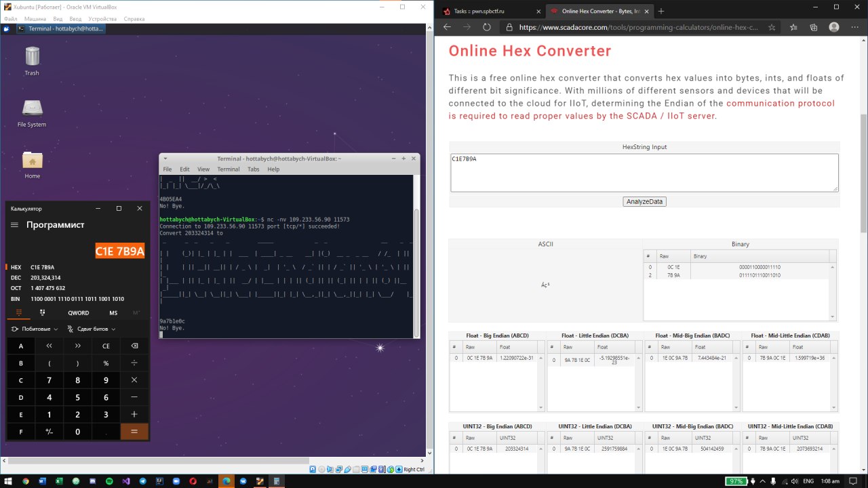Open the Trash desktop icon
This screenshot has height=488, width=868.
(32, 61)
